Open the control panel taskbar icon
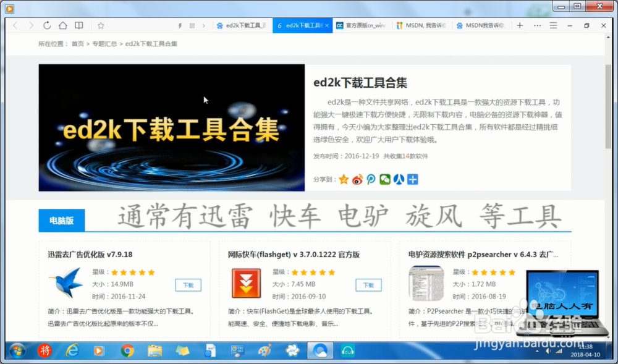The image size is (618, 364). 238,350
